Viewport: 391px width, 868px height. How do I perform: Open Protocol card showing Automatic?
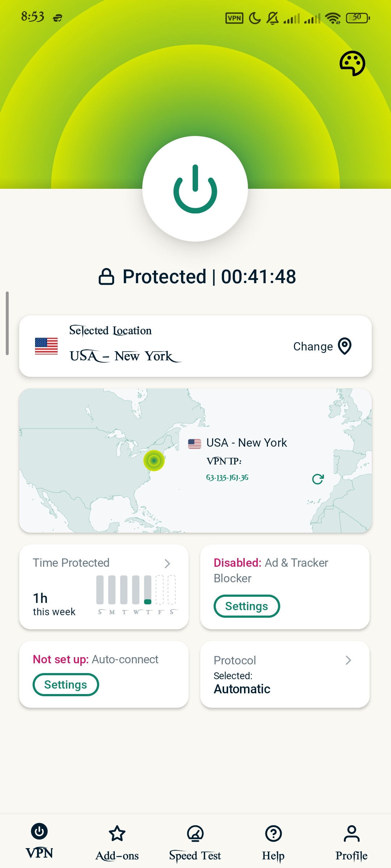[x=285, y=675]
